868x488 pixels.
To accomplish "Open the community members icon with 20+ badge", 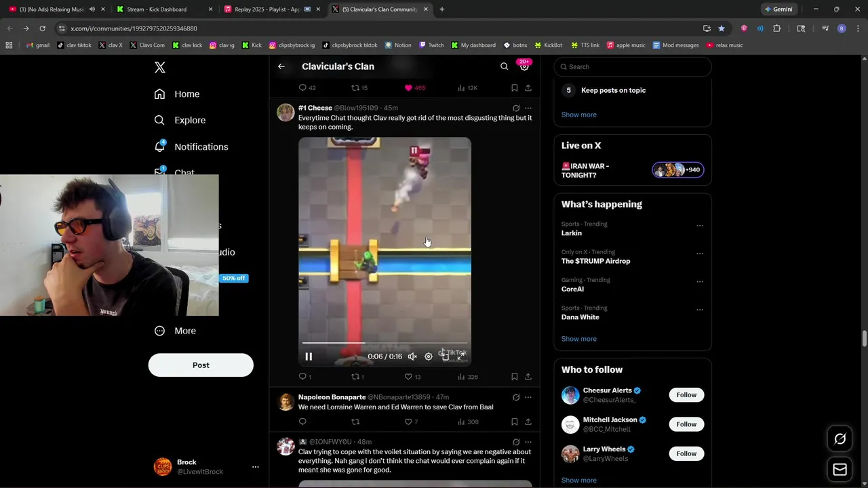I will tap(524, 66).
